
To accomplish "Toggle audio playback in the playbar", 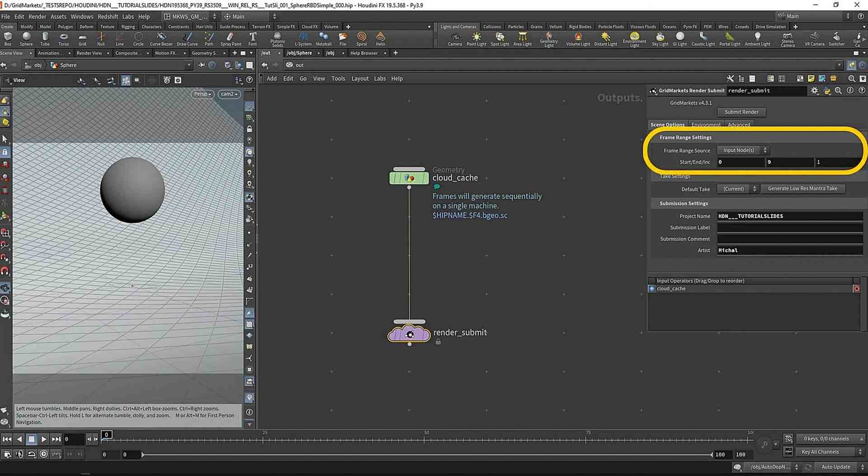I will [19, 454].
